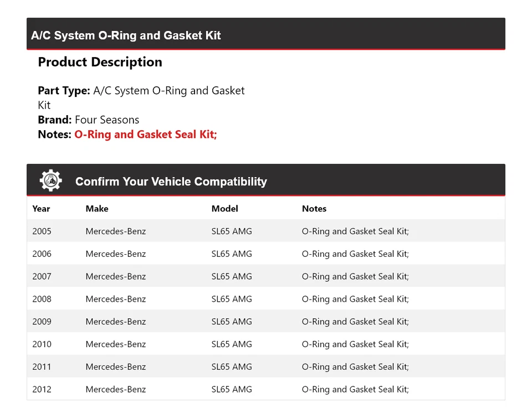Click the Notes column header in table
Image resolution: width=532 pixels, height=418 pixels.
tap(314, 209)
